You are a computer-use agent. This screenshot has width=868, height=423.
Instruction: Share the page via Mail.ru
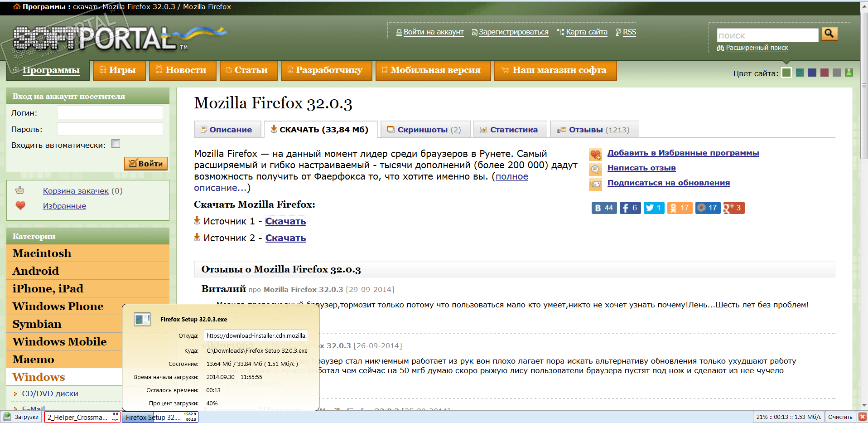coord(708,208)
